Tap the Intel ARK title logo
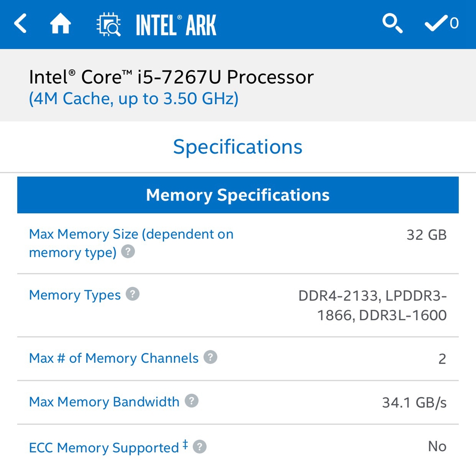The image size is (476, 460). click(176, 25)
